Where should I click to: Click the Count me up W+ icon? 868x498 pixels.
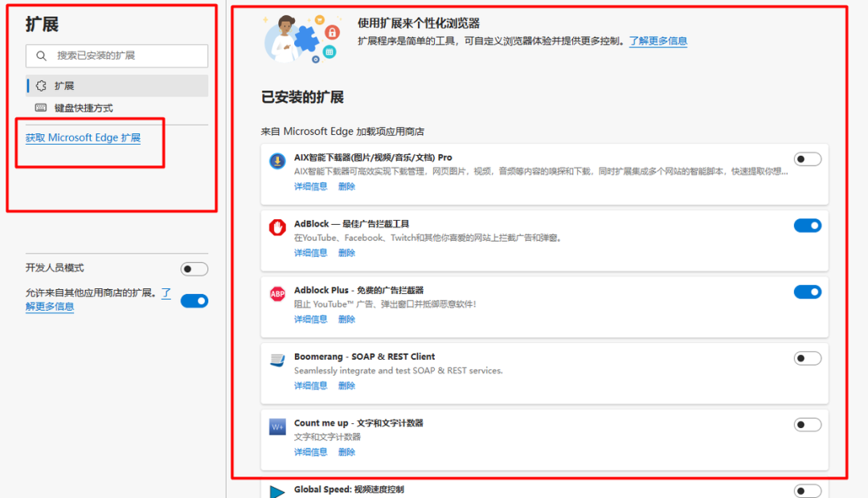pyautogui.click(x=277, y=427)
